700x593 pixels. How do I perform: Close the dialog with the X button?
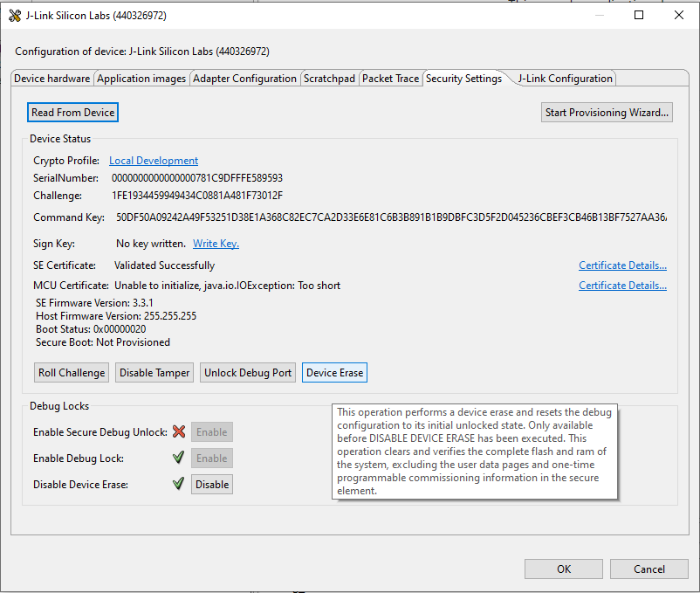679,16
